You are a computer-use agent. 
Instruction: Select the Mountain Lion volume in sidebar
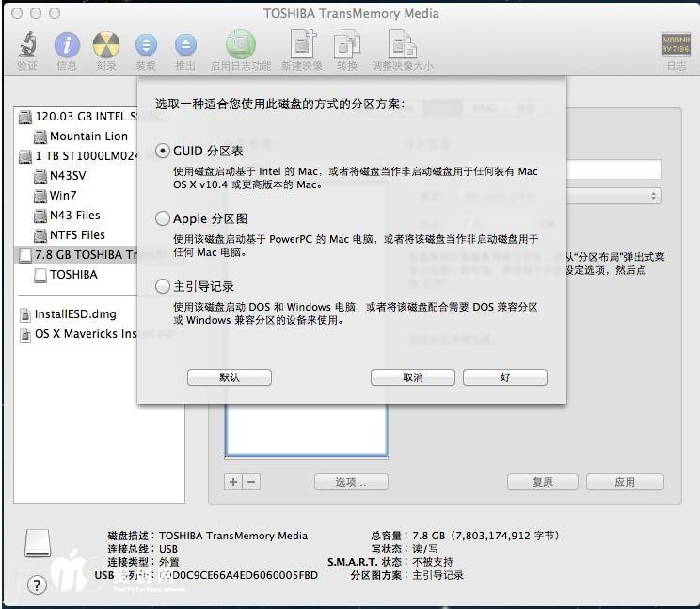(88, 136)
